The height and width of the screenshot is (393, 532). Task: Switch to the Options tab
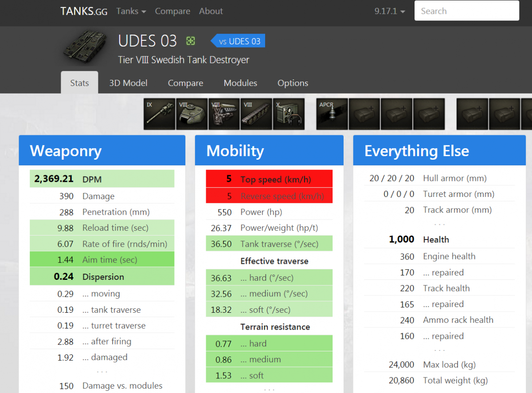[x=293, y=83]
